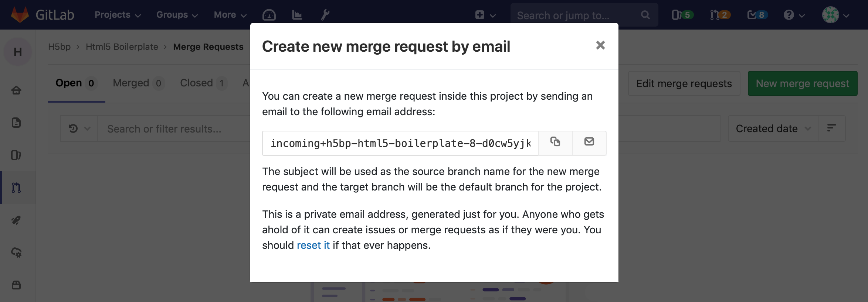Image resolution: width=868 pixels, height=302 pixels.
Task: Open the Merge Requests sidebar icon
Action: tap(16, 188)
